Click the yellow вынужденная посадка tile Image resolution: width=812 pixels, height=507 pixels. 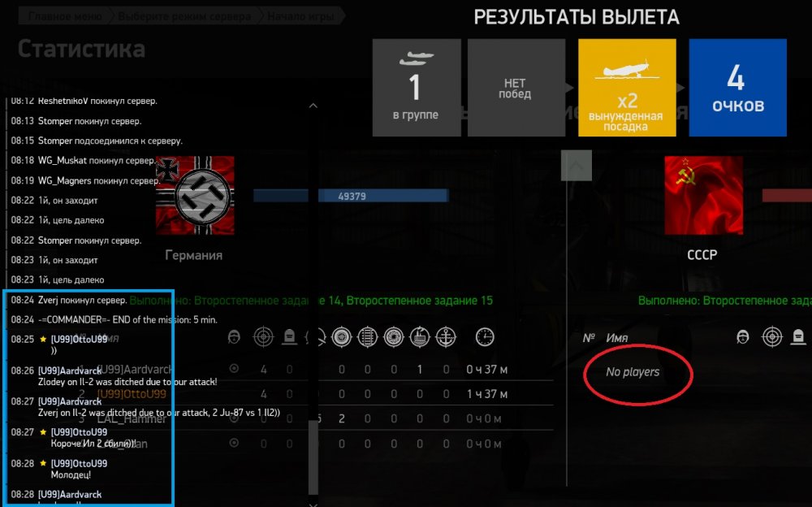coord(627,88)
